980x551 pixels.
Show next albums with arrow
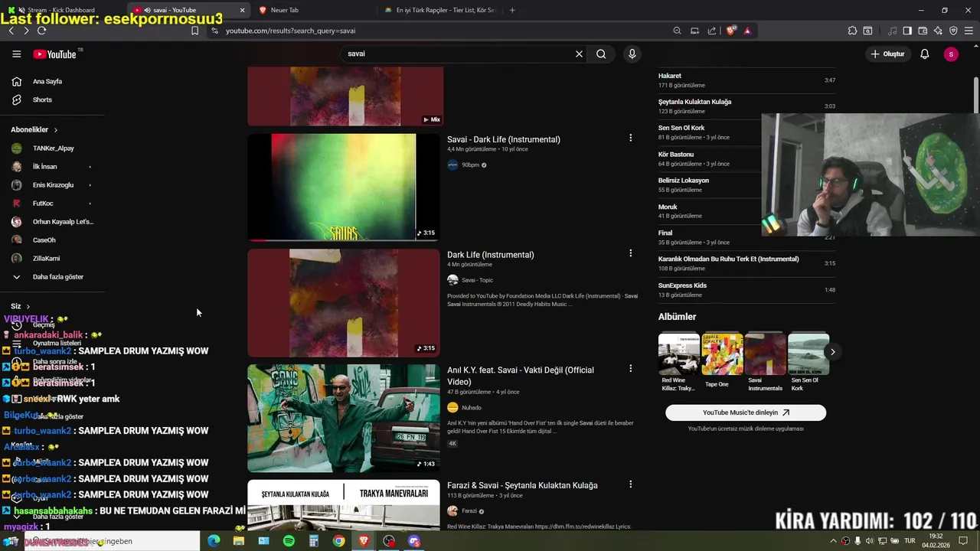[x=832, y=352]
